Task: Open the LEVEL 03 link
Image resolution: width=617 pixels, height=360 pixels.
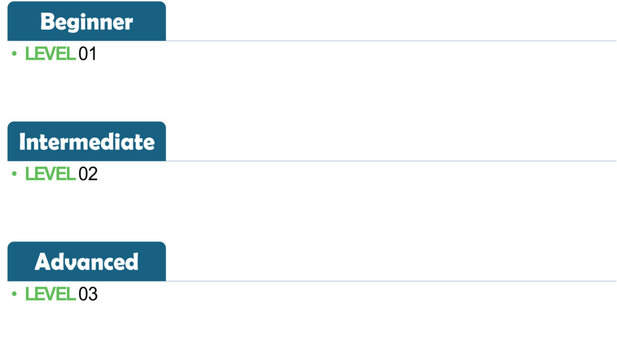Action: point(61,294)
